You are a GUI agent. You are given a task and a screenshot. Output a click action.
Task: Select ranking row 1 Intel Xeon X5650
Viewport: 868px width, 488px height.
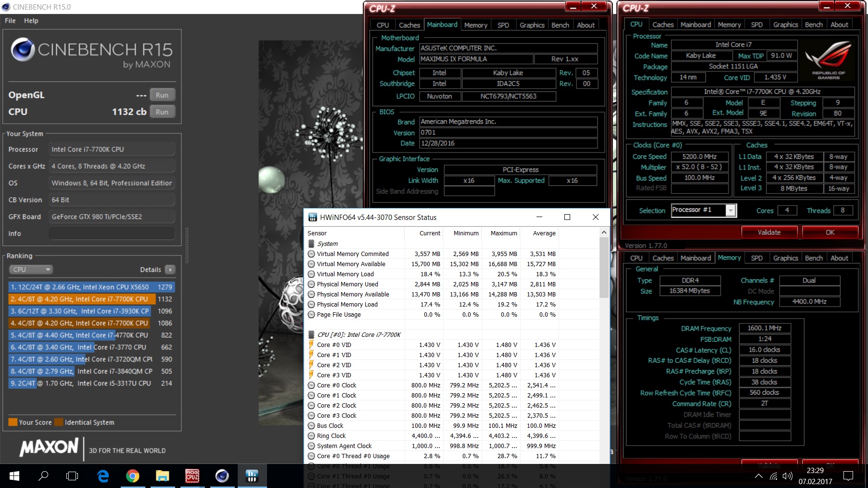coord(91,287)
